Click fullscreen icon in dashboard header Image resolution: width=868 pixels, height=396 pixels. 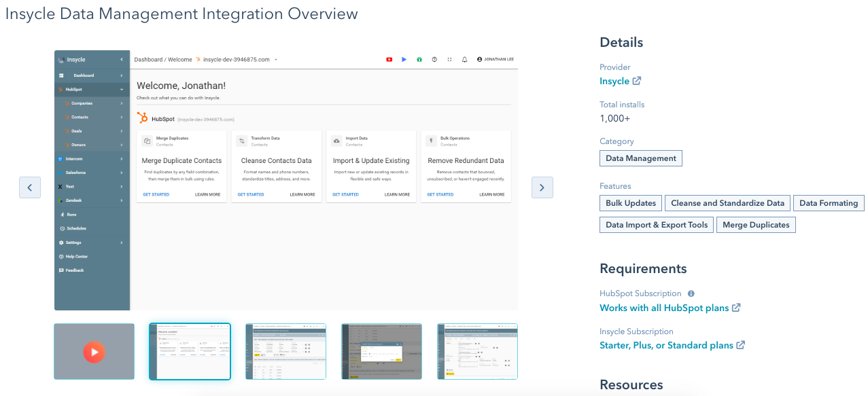pyautogui.click(x=449, y=60)
